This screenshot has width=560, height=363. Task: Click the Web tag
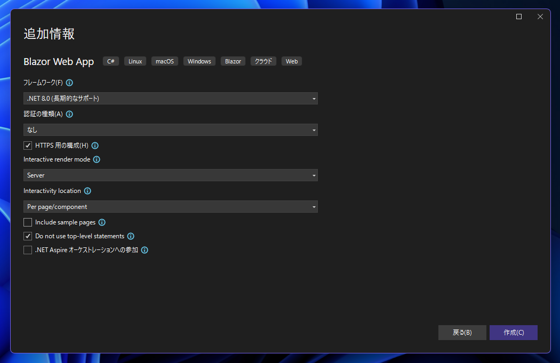click(292, 61)
